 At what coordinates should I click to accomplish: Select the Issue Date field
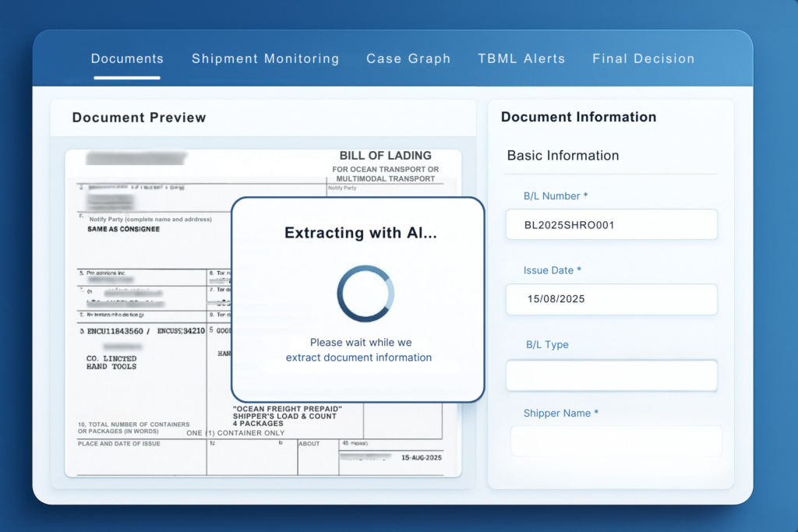click(x=611, y=299)
